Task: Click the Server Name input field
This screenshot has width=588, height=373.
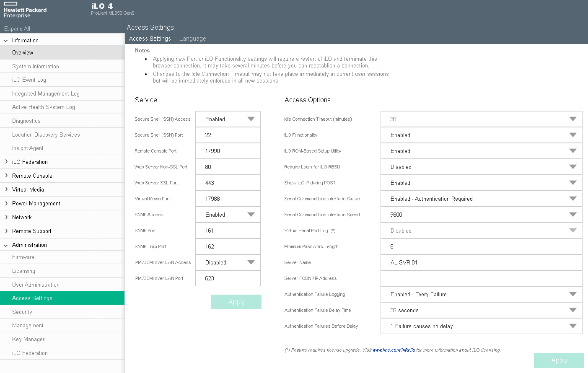Action: tap(481, 262)
